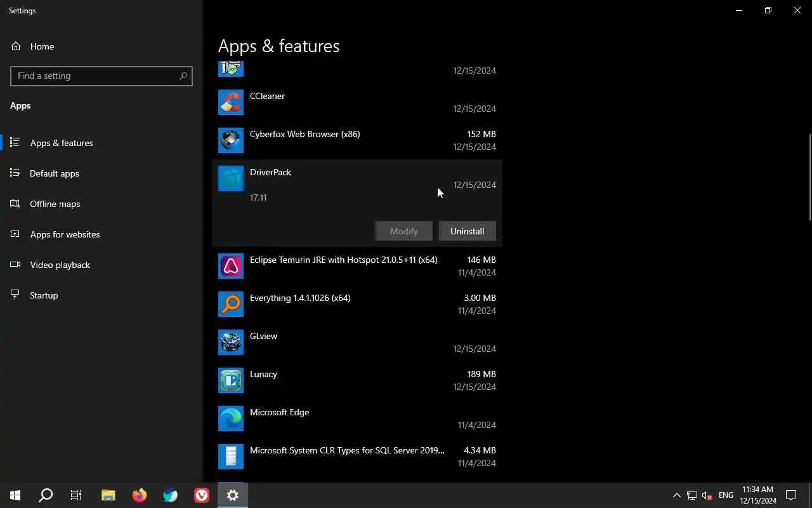Click the Apps for websites sidebar icon
812x508 pixels.
[x=16, y=234]
